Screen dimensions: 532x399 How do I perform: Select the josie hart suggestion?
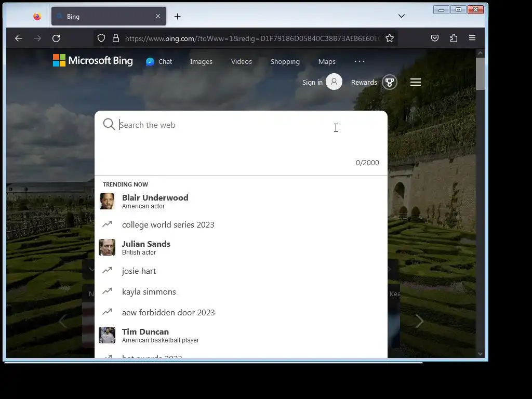pos(241,271)
